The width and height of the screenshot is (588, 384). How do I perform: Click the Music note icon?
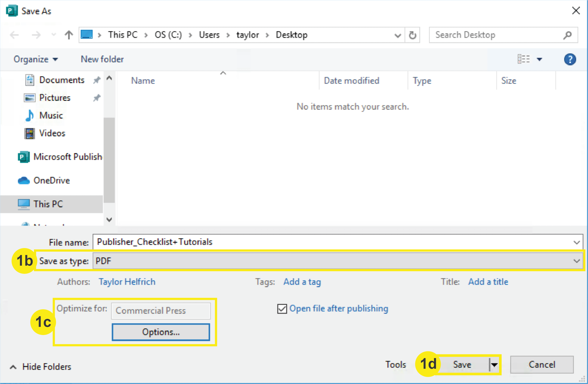(29, 116)
